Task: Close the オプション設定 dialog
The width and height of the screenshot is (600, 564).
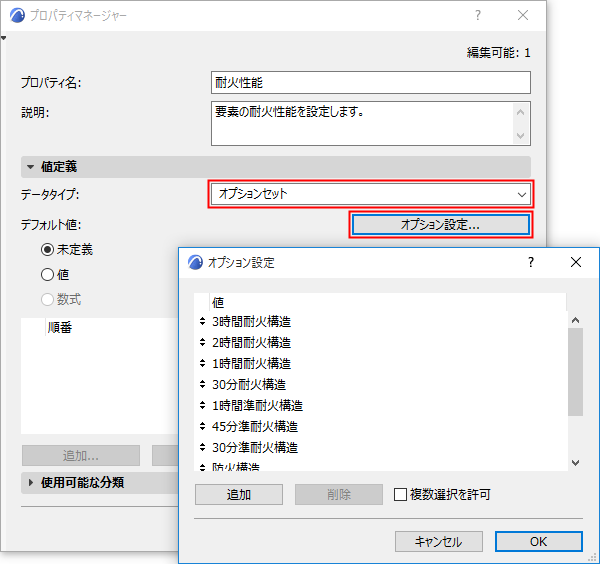Action: 576,262
